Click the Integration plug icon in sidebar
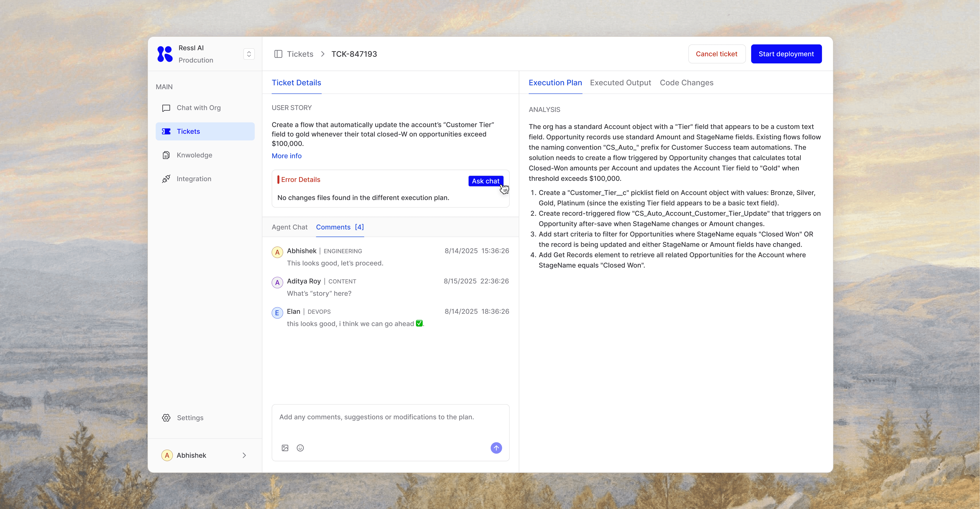Image resolution: width=980 pixels, height=509 pixels. [x=166, y=179]
